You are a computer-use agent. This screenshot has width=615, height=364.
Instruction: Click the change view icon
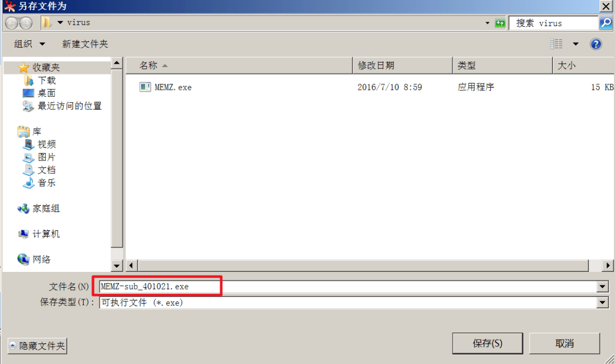[x=556, y=44]
